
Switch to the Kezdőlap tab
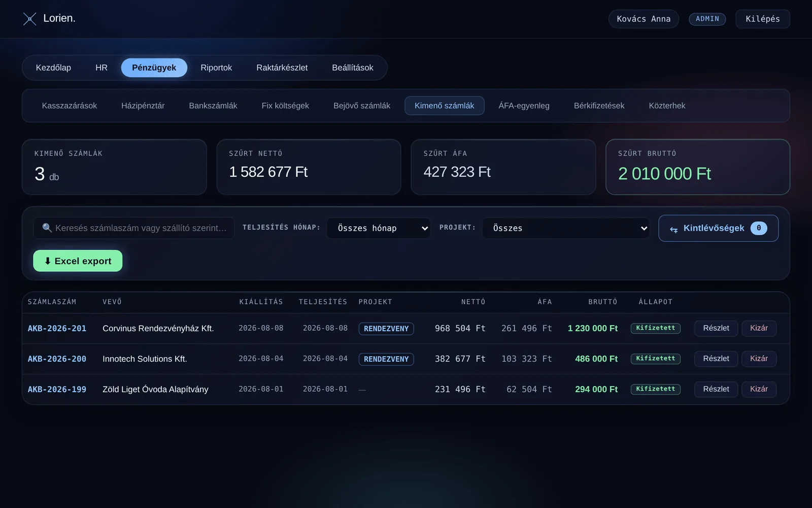pyautogui.click(x=53, y=68)
